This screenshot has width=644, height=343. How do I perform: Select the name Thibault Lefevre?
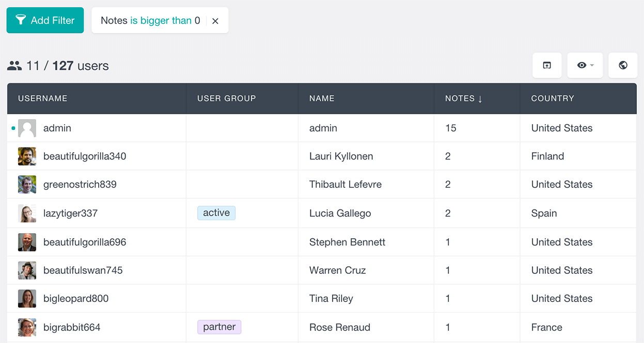[x=345, y=184]
